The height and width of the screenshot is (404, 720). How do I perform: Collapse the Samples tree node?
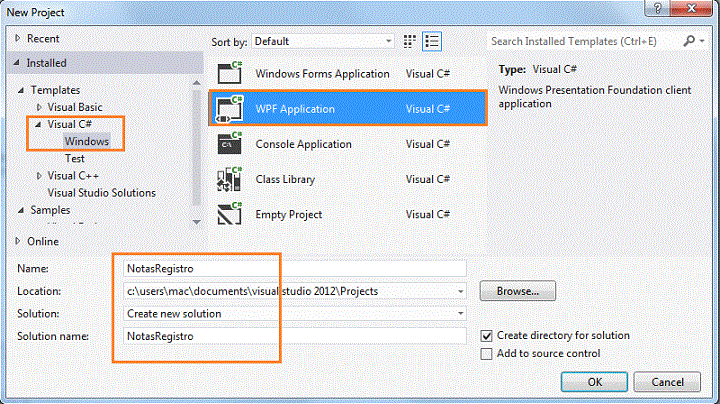(x=21, y=210)
